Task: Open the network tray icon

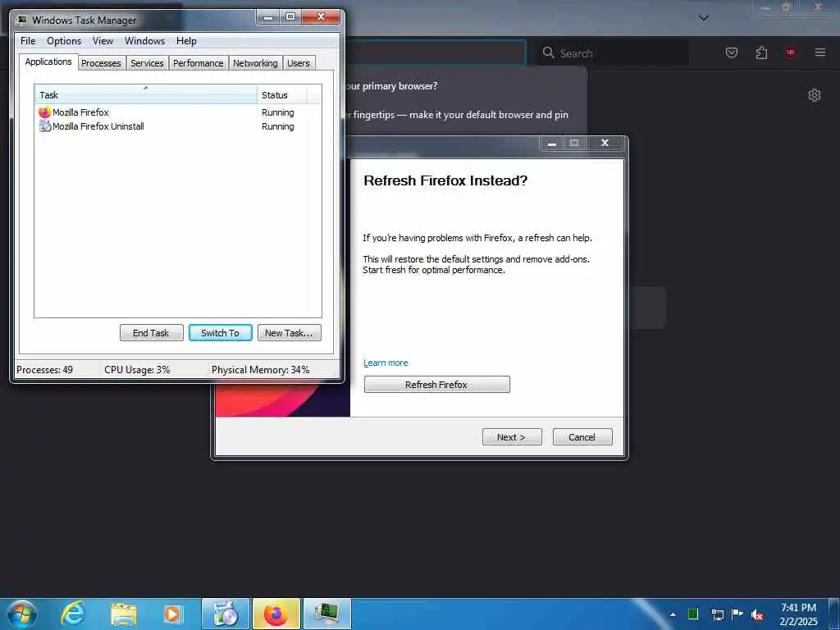Action: 717,614
